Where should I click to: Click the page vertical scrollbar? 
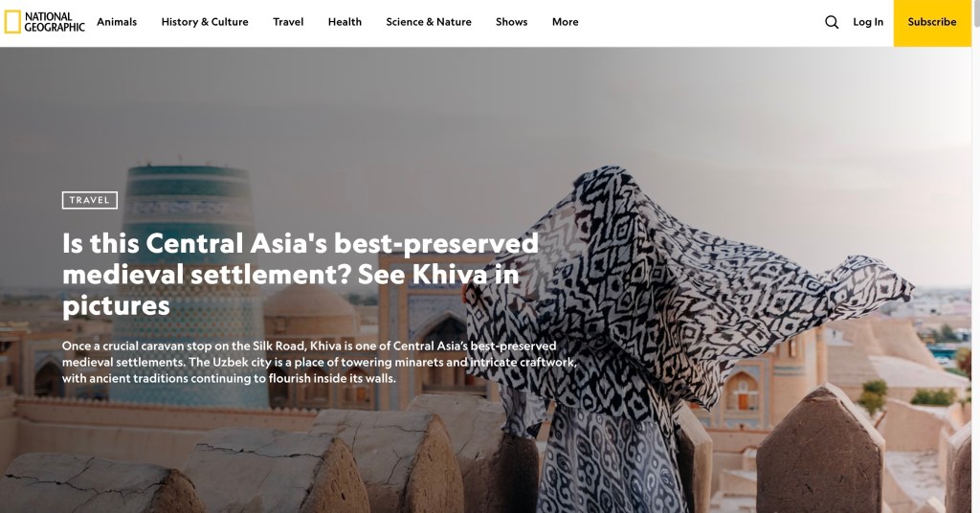coord(975,256)
